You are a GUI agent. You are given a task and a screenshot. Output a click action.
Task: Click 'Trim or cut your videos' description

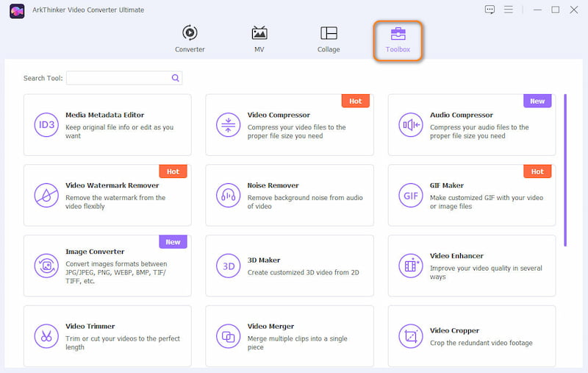[123, 343]
